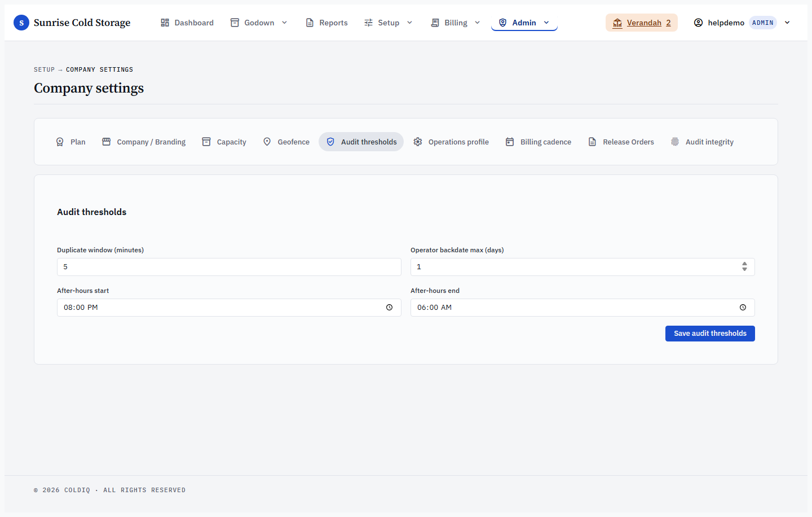Open time picker for After-hours end
Viewport: 812px width, 517px height.
pyautogui.click(x=743, y=308)
